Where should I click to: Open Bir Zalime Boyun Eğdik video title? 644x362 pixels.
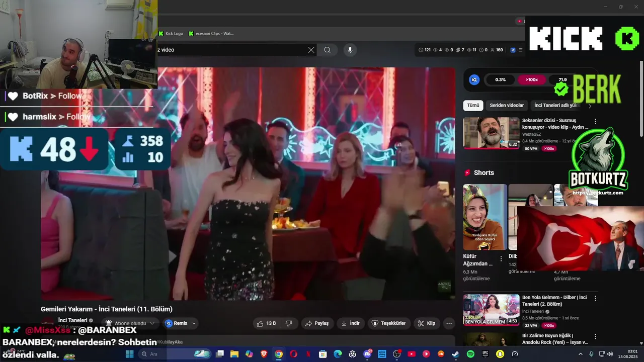pos(555,339)
